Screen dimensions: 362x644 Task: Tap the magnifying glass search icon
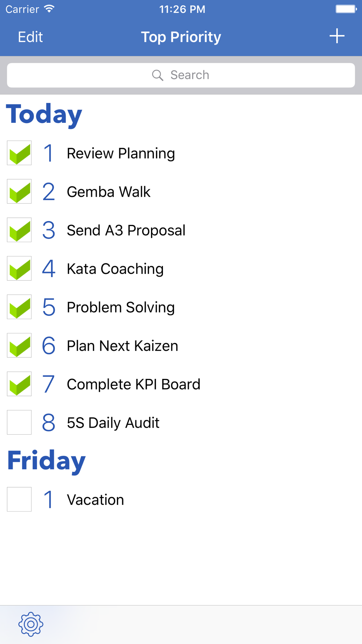tap(157, 75)
